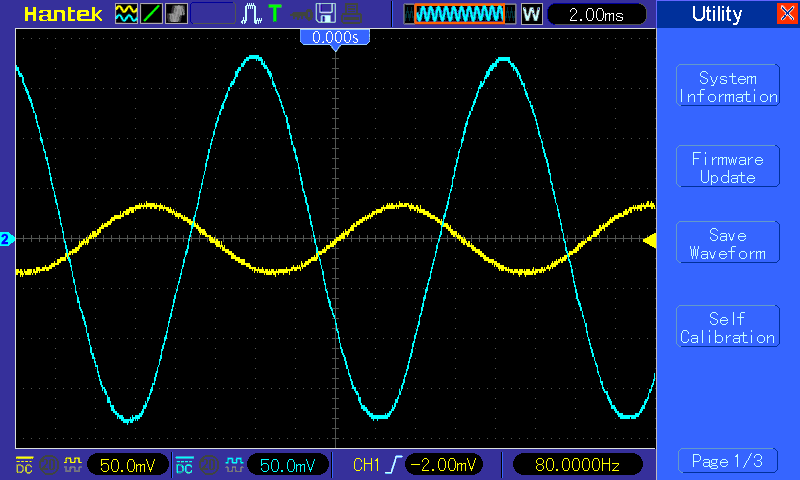Click the waveform display mode icon
The image size is (800, 480).
coord(126,14)
